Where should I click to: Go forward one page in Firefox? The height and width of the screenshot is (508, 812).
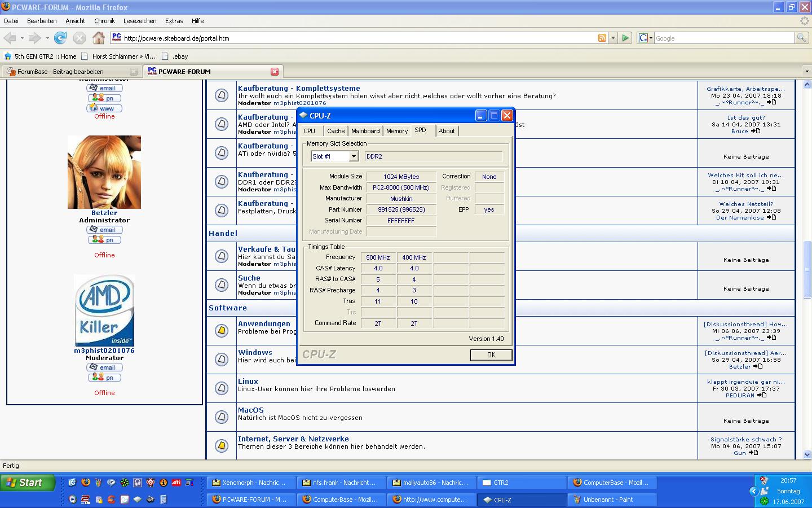35,38
